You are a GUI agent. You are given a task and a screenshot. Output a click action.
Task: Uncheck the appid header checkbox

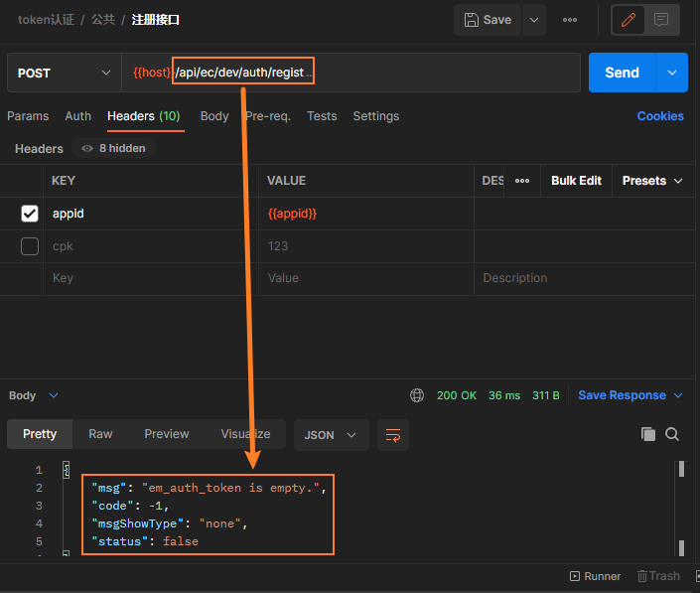point(30,214)
